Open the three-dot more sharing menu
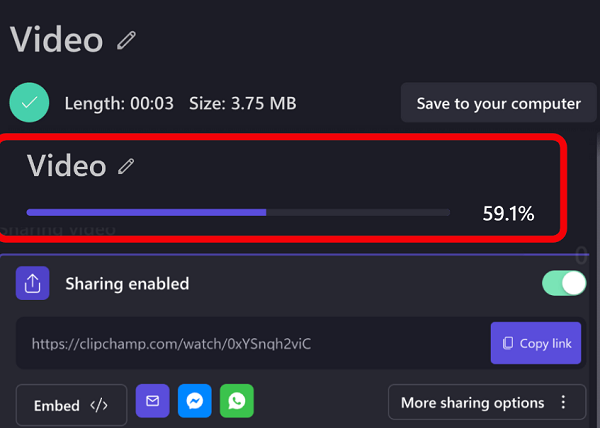Viewport: 600px width, 428px height. coord(564,403)
